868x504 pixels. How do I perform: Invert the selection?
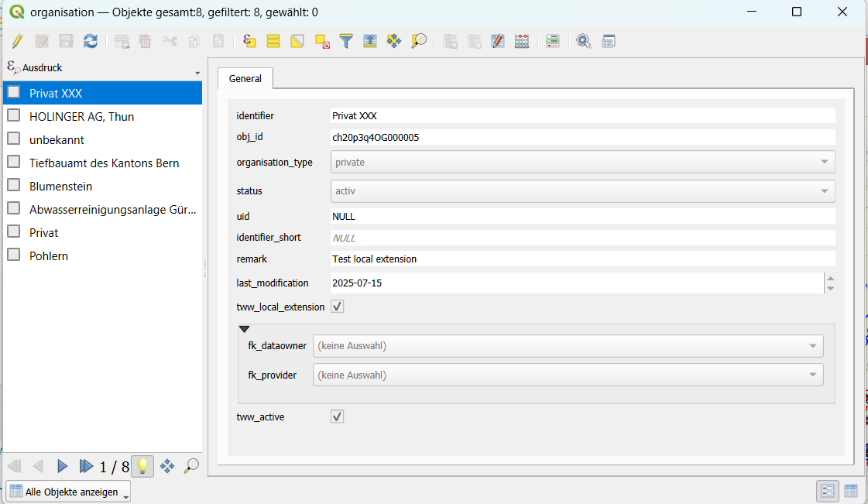click(297, 41)
